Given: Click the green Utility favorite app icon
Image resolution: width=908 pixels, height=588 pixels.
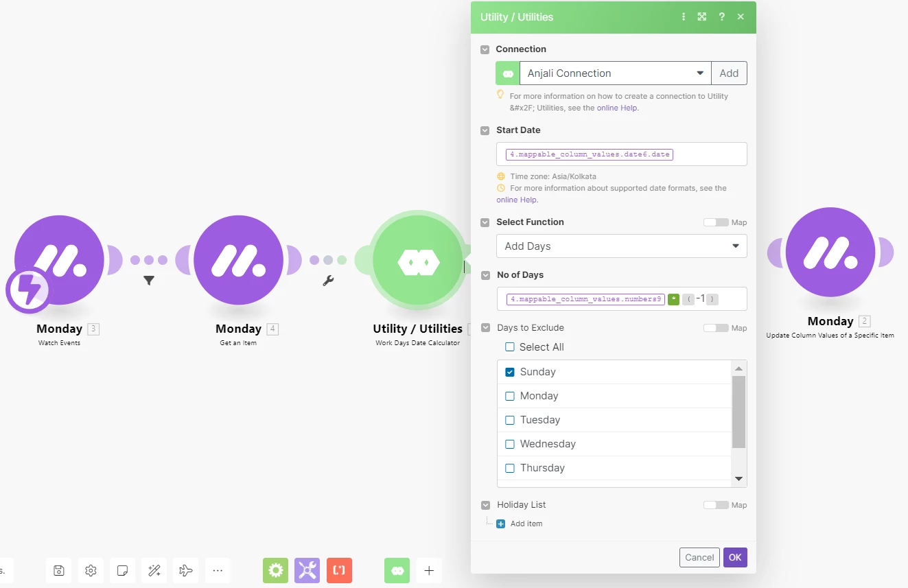Looking at the screenshot, I should 397,570.
